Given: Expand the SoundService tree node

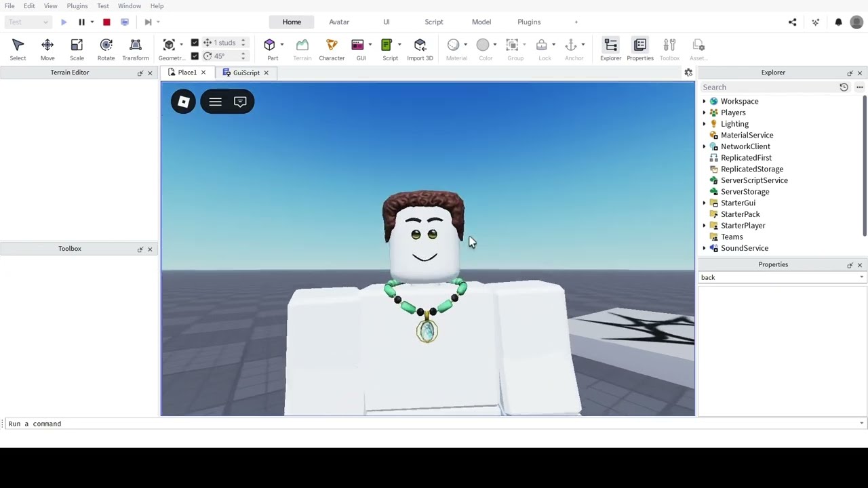Looking at the screenshot, I should (704, 248).
